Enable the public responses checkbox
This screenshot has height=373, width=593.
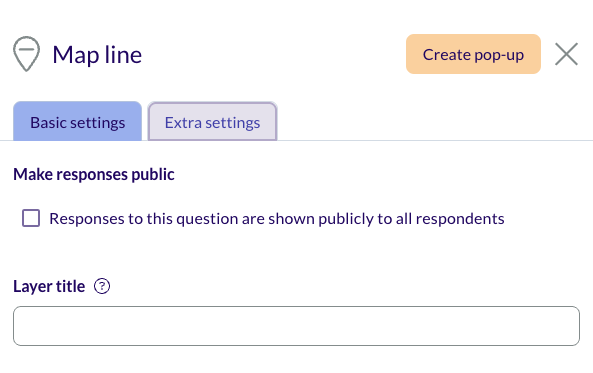pyautogui.click(x=31, y=218)
